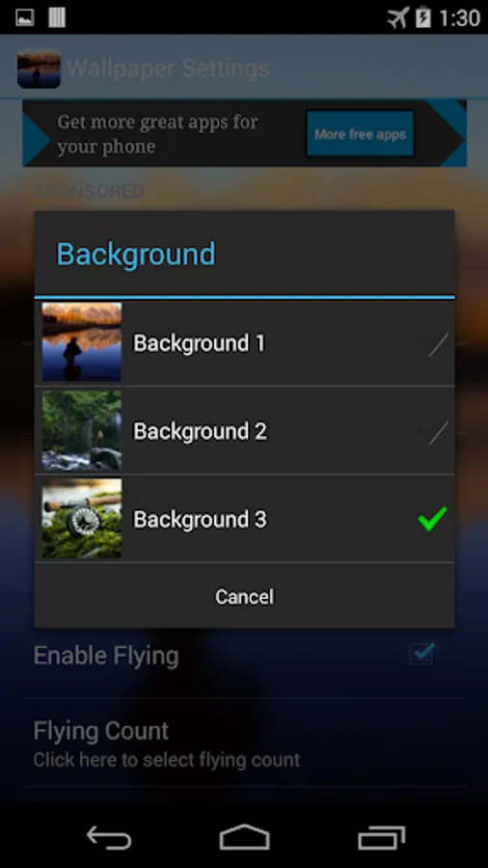Viewport: 488px width, 868px height.
Task: Choose the Background 1 list entry
Action: click(x=244, y=342)
